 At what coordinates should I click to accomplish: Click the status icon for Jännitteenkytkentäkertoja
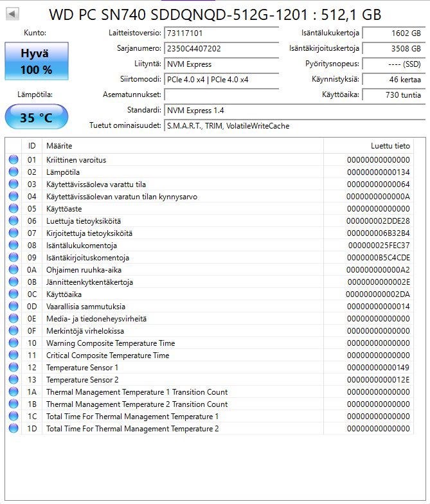13,282
